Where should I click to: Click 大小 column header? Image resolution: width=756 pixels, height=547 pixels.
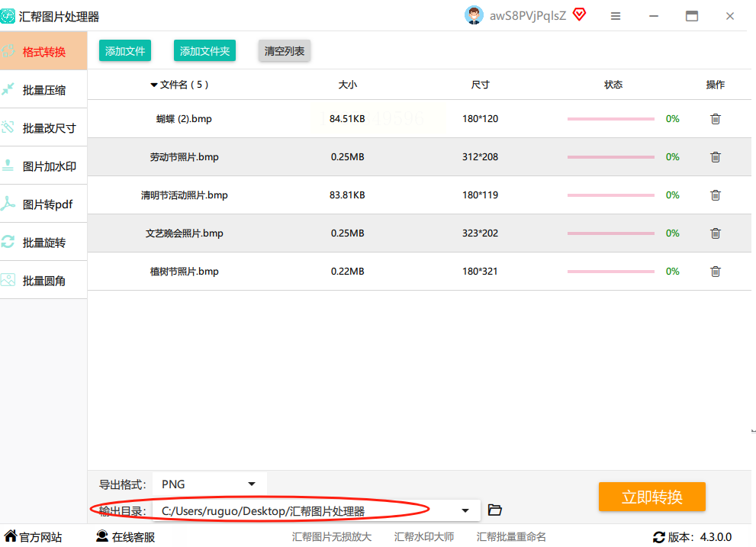(x=348, y=85)
